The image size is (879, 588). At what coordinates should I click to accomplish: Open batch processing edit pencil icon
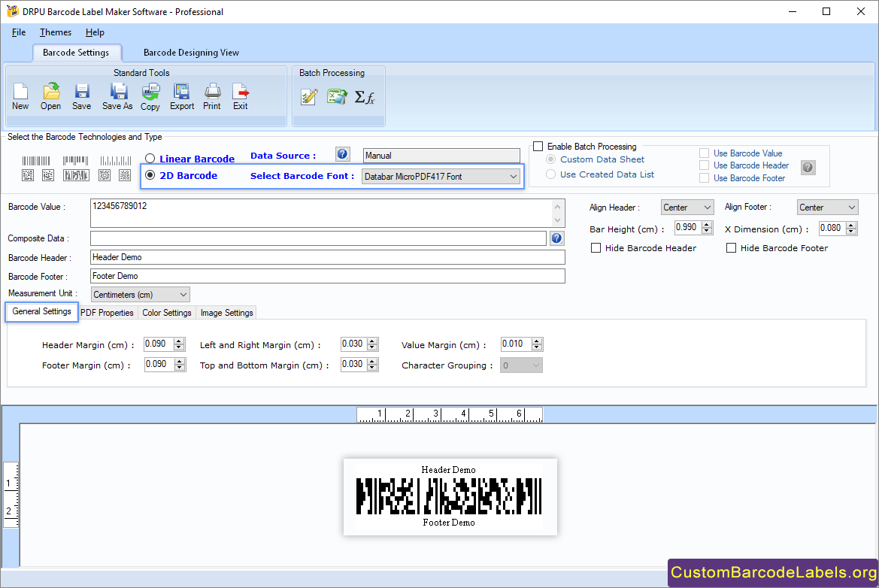[309, 97]
